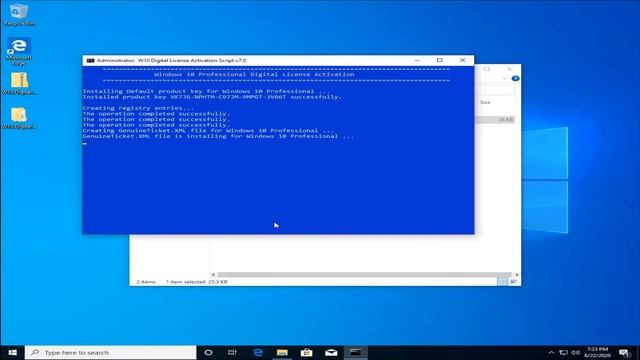This screenshot has height=360, width=640.
Task: Open network status in the system tray
Action: [x=564, y=352]
